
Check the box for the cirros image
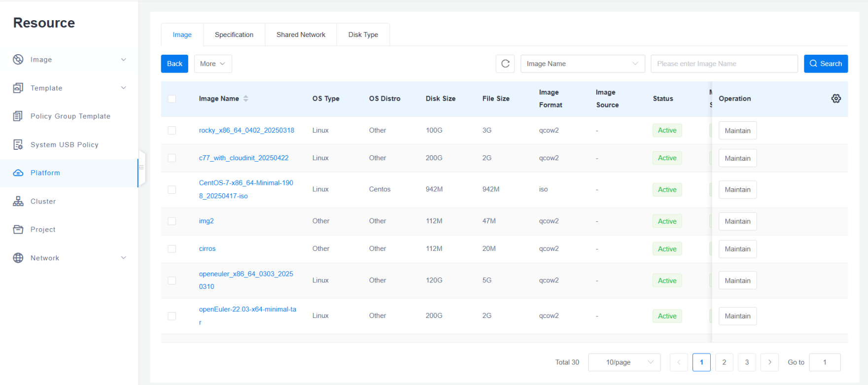pos(172,249)
